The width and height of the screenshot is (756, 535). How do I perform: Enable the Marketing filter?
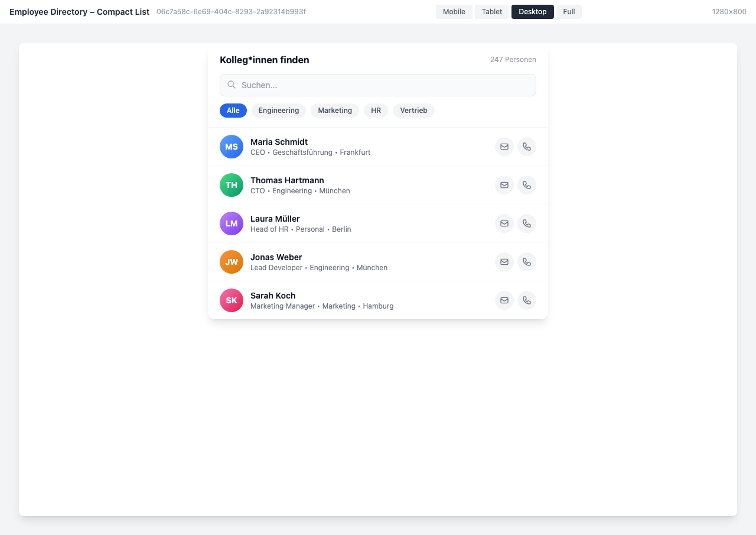pyautogui.click(x=334, y=111)
